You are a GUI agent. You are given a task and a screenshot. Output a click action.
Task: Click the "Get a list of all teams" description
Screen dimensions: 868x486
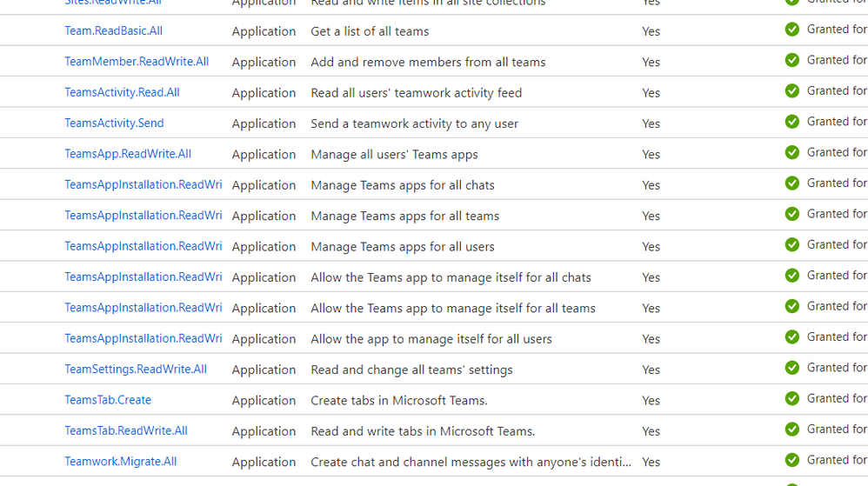point(370,31)
